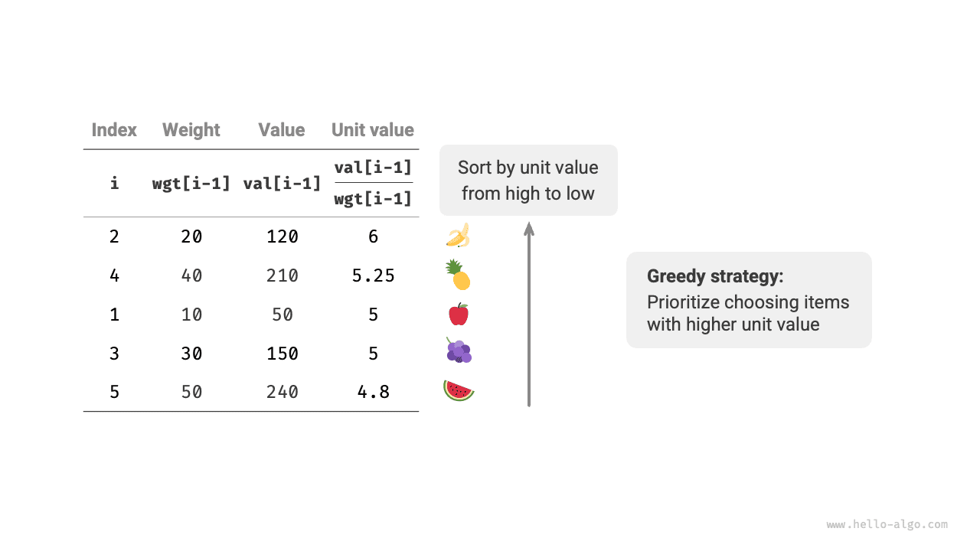The image size is (980, 551).
Task: Click the value 150 cell
Action: 282,353
